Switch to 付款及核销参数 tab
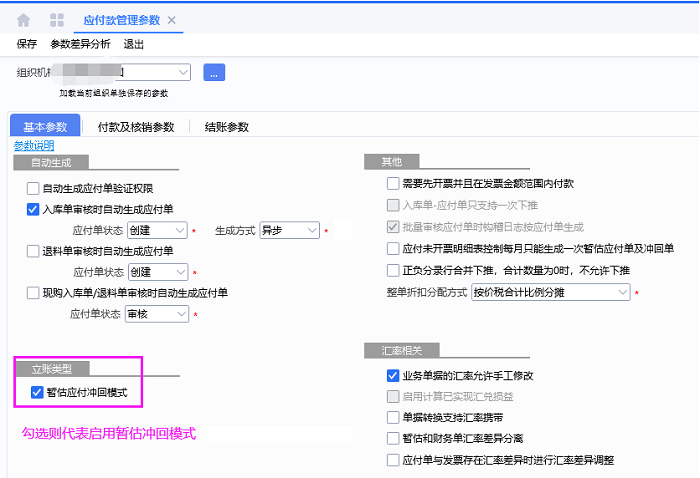700x478 pixels. tap(136, 127)
